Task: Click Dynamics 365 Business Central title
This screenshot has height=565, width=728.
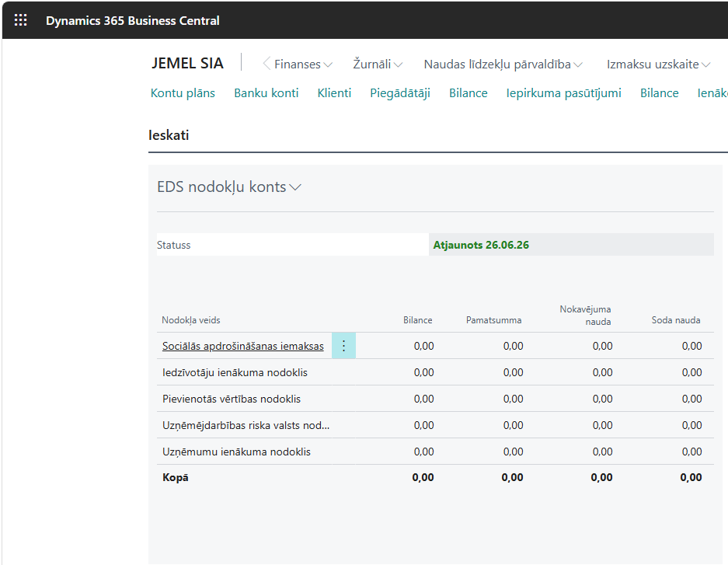Action: [x=133, y=20]
